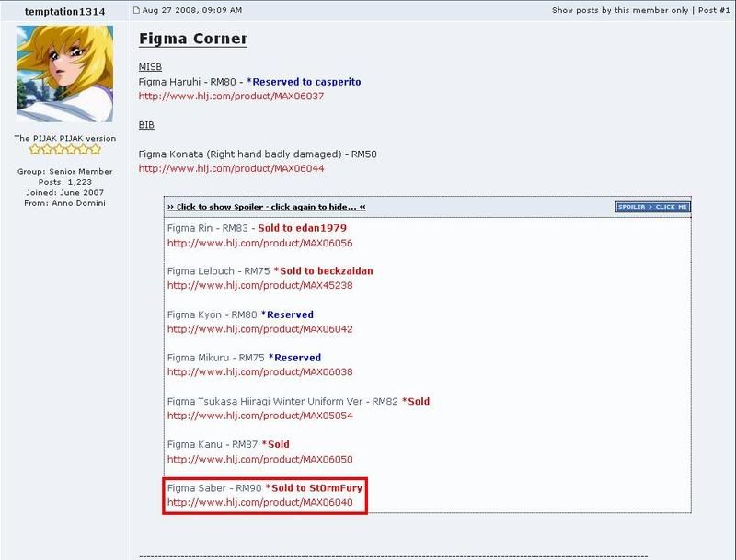Go to Figma Mikuru link MAX06038
Screen dimensions: 736x560
pos(259,372)
